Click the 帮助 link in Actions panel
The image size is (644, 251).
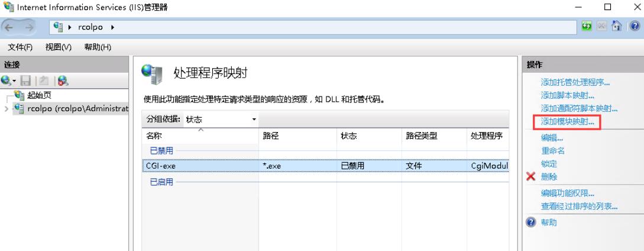[549, 223]
